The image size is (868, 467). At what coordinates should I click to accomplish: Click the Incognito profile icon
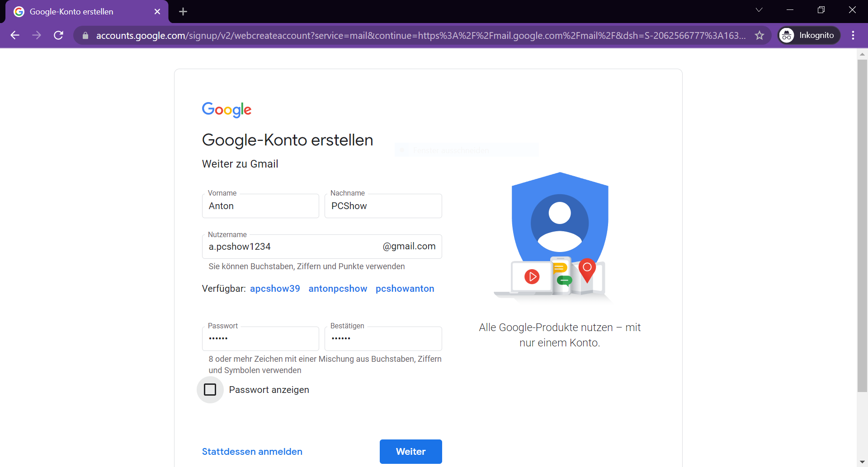[787, 35]
